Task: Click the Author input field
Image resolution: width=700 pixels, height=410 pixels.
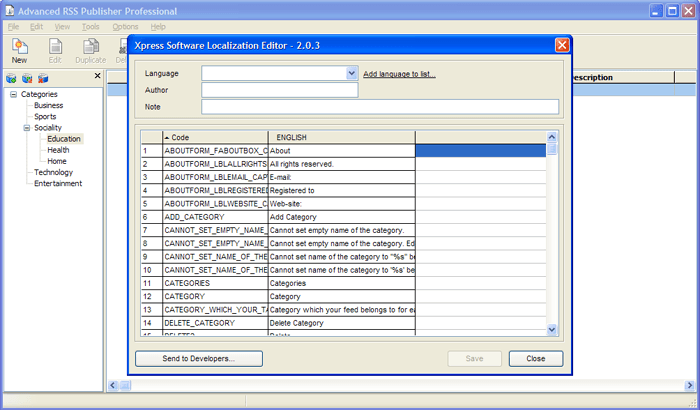Action: (x=279, y=90)
